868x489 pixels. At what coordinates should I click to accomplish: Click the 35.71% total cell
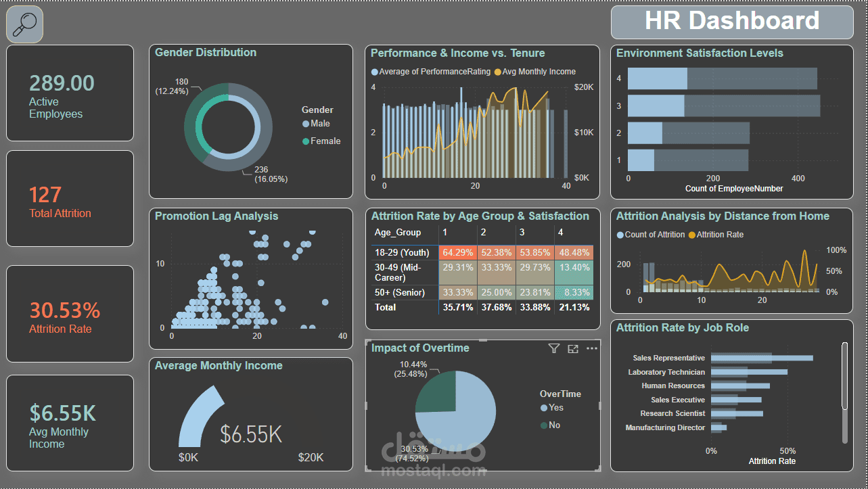click(x=458, y=307)
